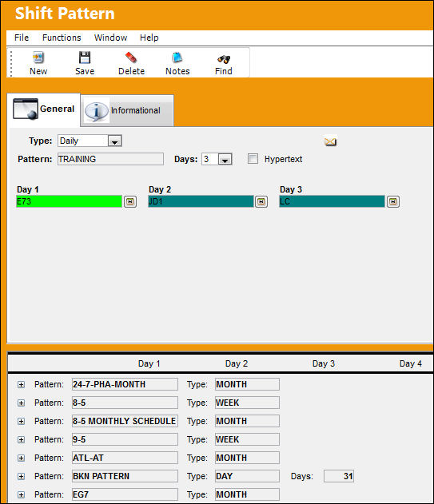The height and width of the screenshot is (504, 434).
Task: Open the Help menu
Action: [149, 38]
